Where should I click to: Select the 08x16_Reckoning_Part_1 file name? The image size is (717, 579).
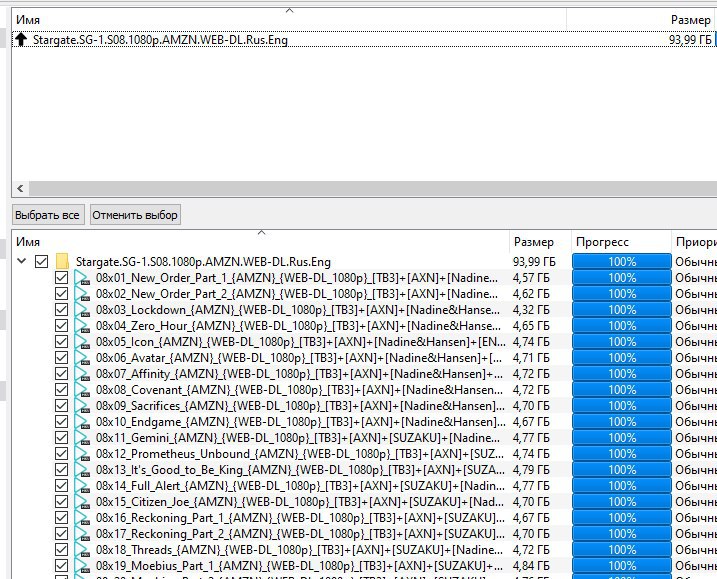(300, 518)
